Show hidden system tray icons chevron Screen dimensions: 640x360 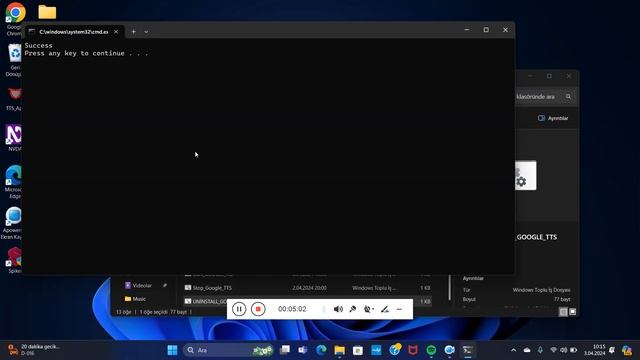pos(513,350)
